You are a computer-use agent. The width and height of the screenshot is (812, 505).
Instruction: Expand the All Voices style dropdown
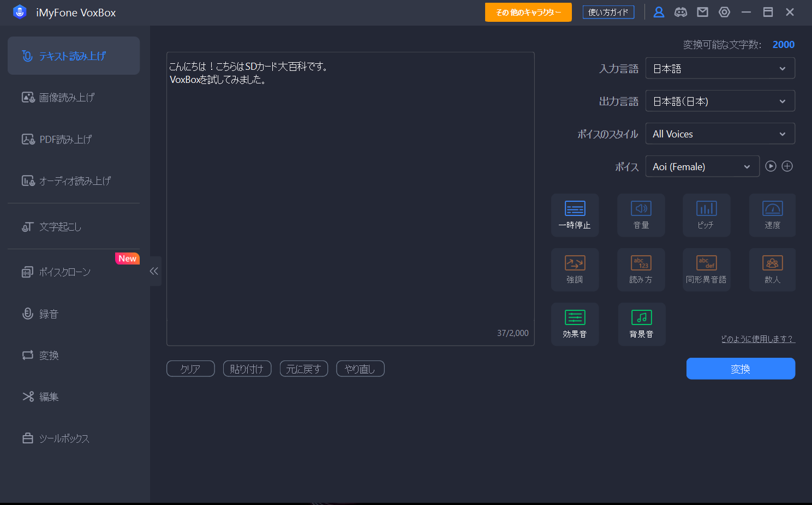(720, 134)
